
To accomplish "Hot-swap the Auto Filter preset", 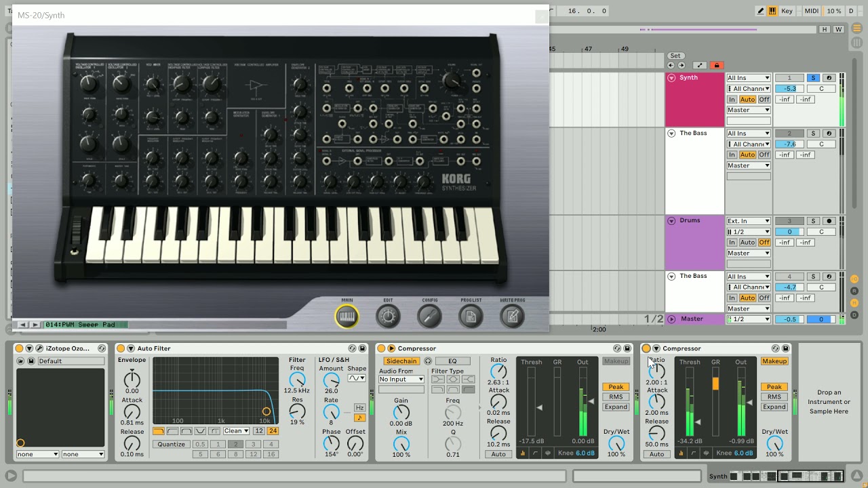I will (x=352, y=348).
